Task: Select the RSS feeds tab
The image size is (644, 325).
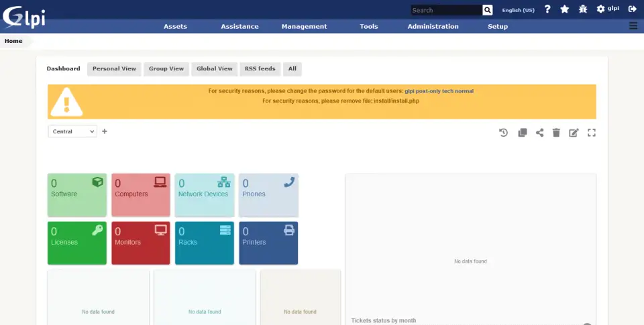Action: (260, 69)
